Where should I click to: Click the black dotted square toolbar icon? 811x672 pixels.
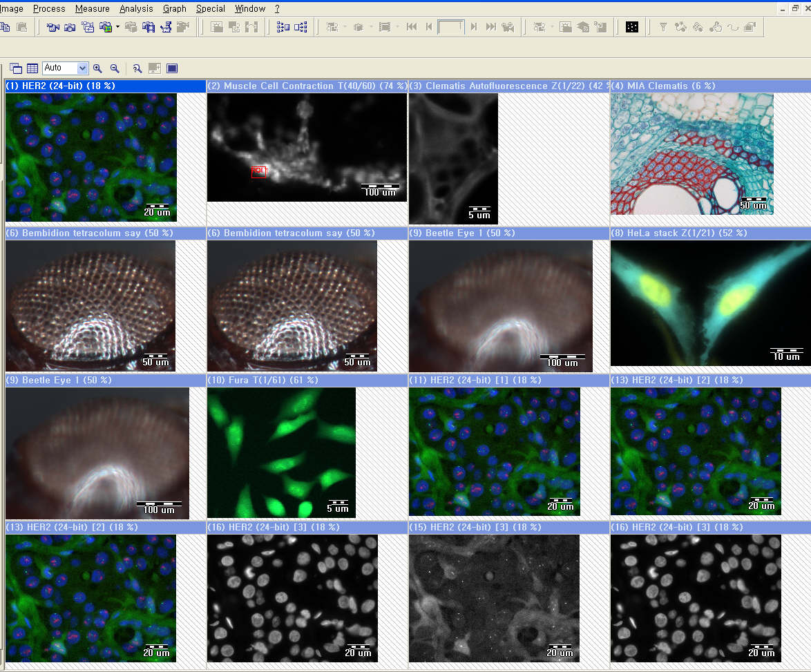pos(631,28)
